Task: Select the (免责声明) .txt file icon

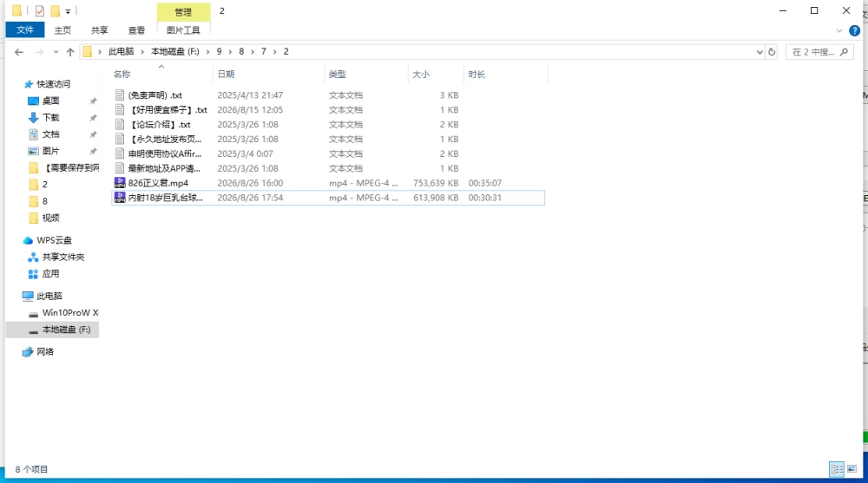Action: (x=120, y=95)
